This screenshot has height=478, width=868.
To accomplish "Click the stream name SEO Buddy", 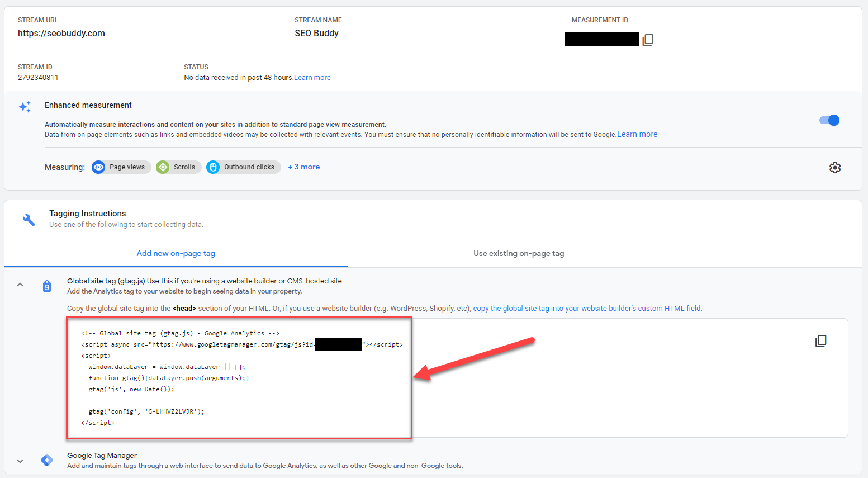I will [x=316, y=34].
